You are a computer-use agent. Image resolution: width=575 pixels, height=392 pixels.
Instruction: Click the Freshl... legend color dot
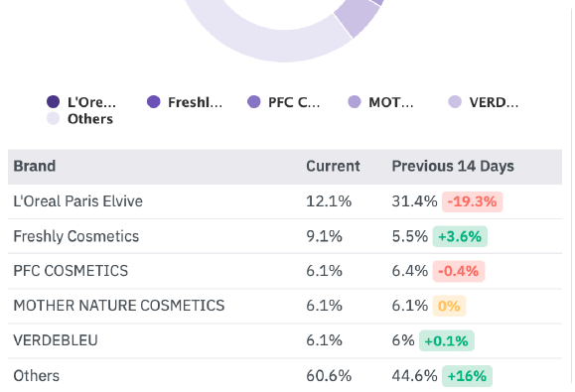(154, 102)
